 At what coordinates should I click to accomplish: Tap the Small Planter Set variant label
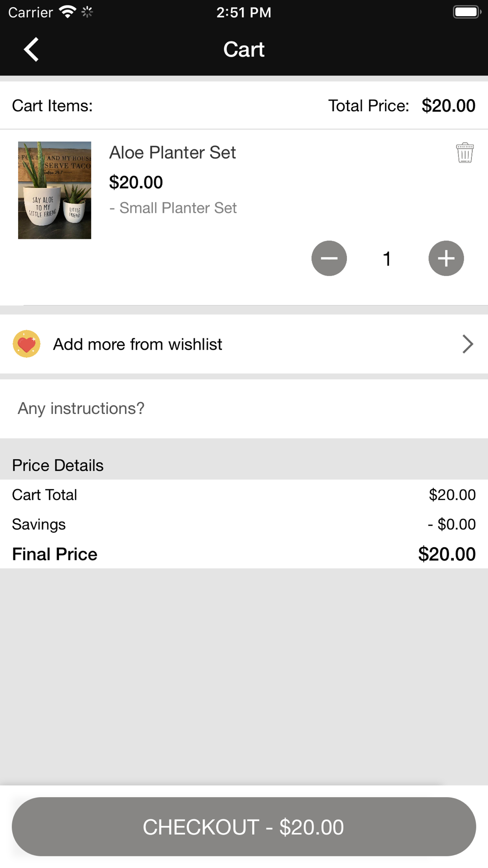(x=173, y=208)
